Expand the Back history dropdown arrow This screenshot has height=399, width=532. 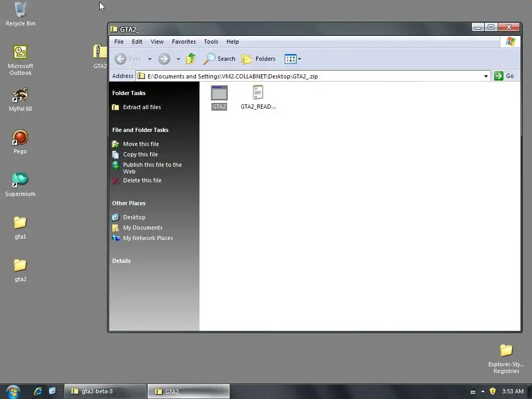click(150, 59)
